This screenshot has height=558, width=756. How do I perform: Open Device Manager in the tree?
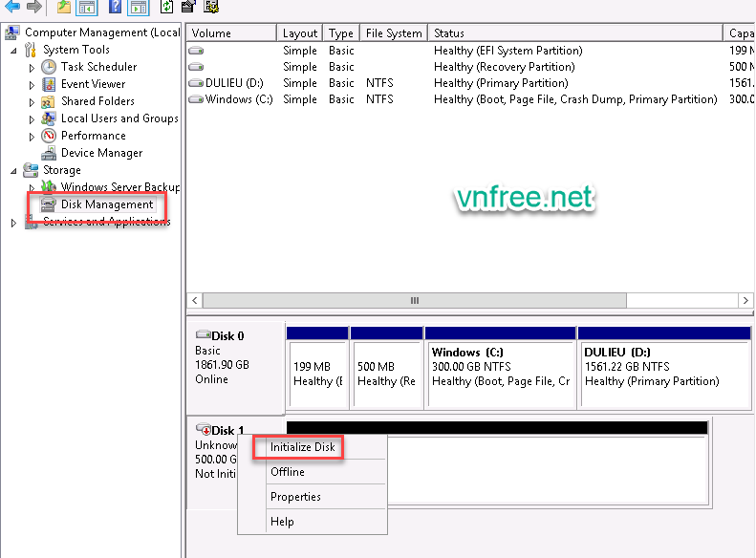[x=101, y=153]
